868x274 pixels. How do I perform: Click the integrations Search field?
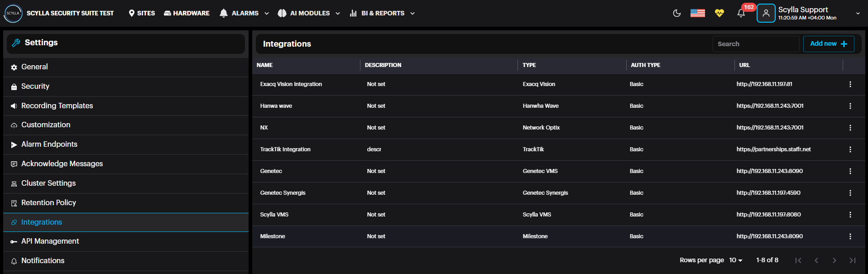pos(755,44)
